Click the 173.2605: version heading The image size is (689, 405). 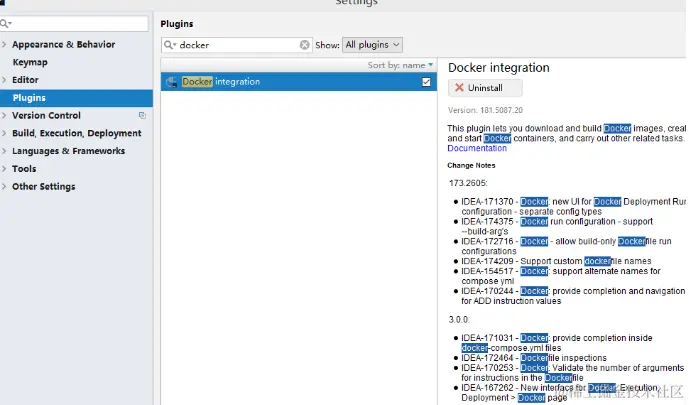click(468, 183)
